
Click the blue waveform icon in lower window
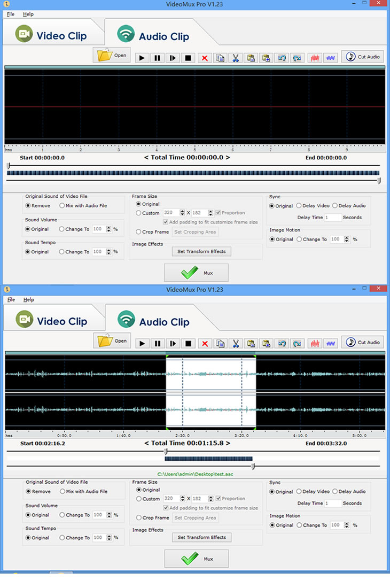331,343
